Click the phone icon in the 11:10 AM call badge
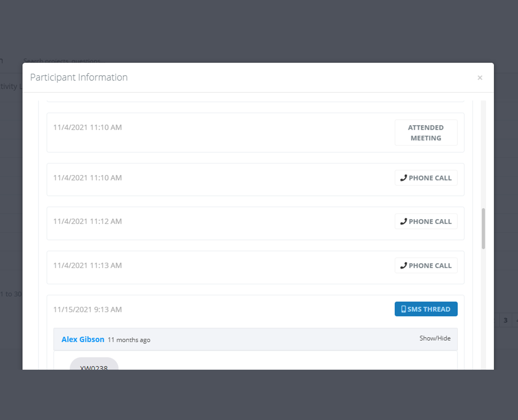The width and height of the screenshot is (518, 420). pos(403,178)
